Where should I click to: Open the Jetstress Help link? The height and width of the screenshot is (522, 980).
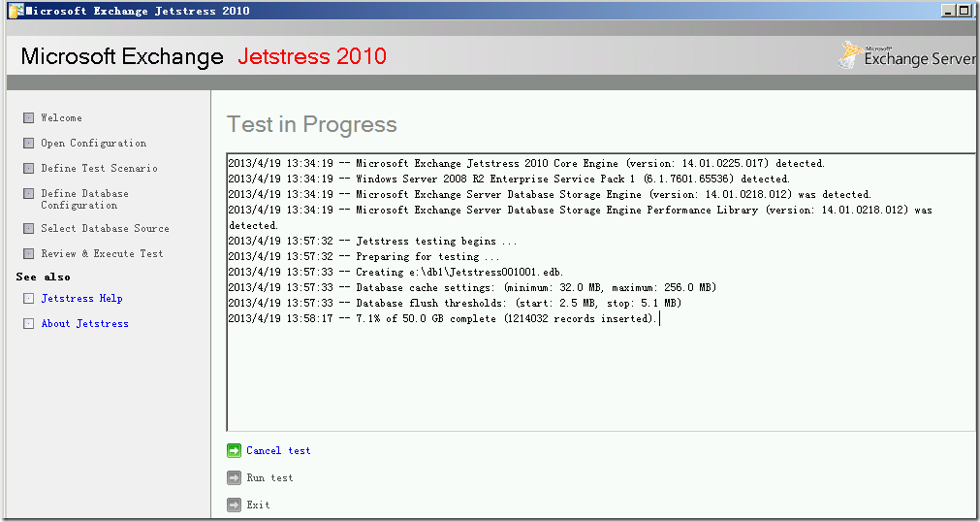point(81,299)
